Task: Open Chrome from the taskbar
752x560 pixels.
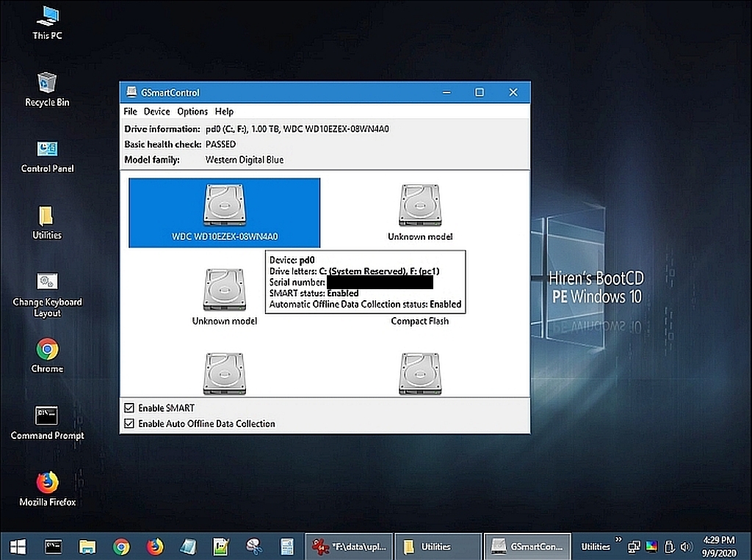Action: pyautogui.click(x=121, y=547)
